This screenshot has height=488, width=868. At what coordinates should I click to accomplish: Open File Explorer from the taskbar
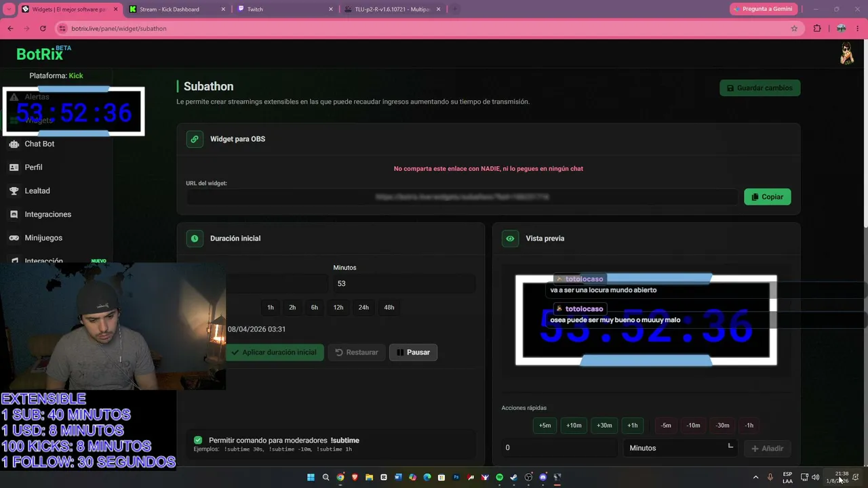[x=369, y=477]
